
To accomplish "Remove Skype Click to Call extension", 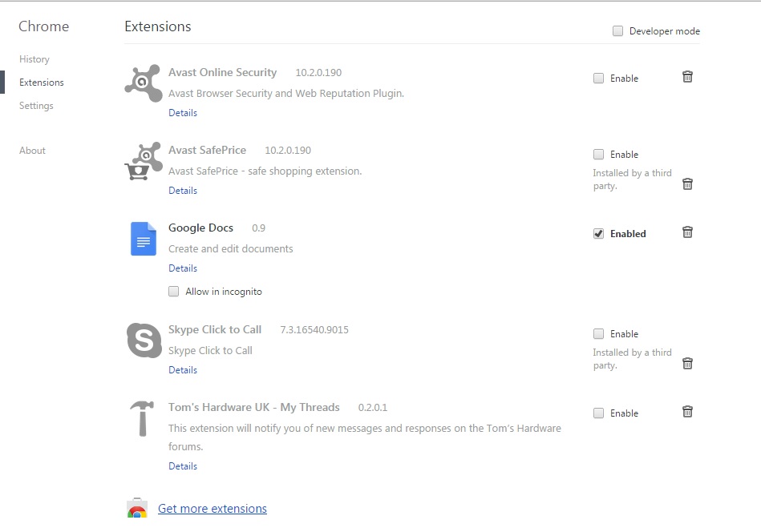I will pyautogui.click(x=687, y=364).
